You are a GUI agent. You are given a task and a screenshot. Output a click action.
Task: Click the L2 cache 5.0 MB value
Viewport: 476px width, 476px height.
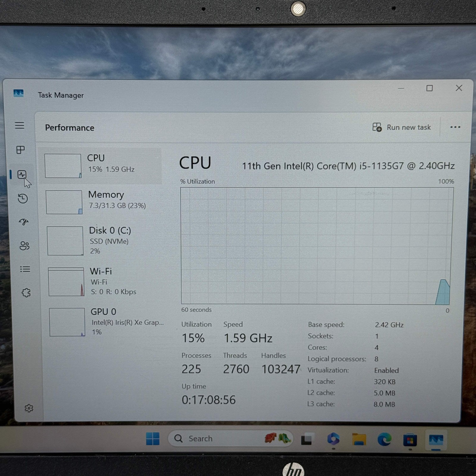point(384,393)
